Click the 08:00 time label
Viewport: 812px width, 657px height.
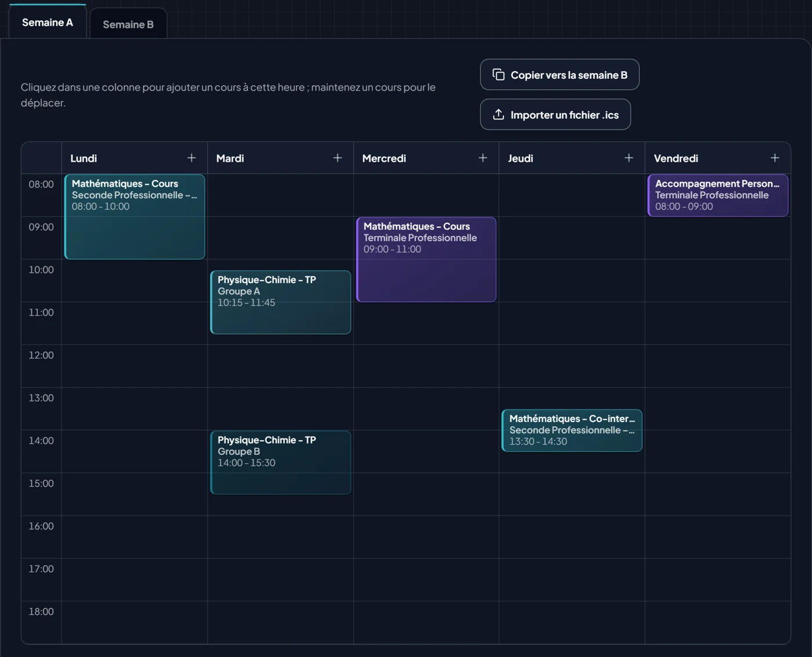pos(41,184)
